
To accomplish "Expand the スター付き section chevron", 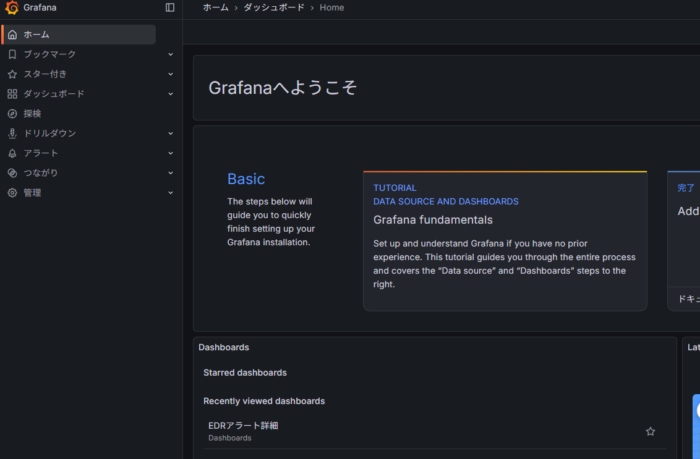I will pos(170,74).
